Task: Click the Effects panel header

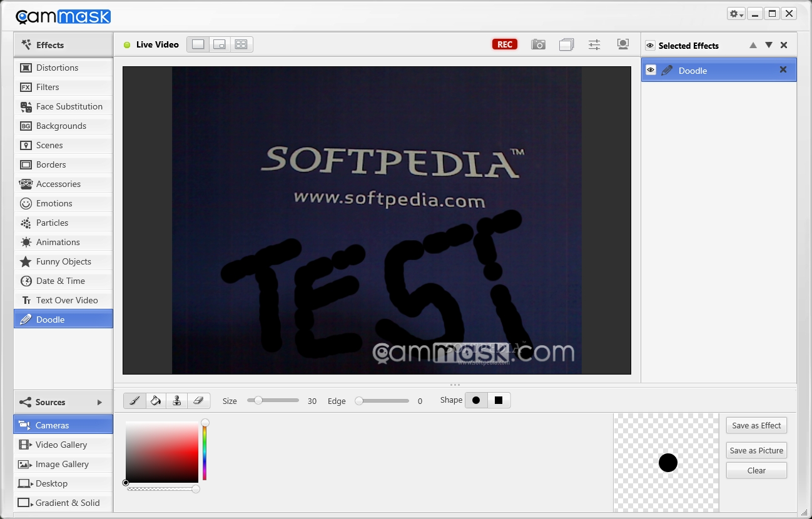Action: coord(63,45)
